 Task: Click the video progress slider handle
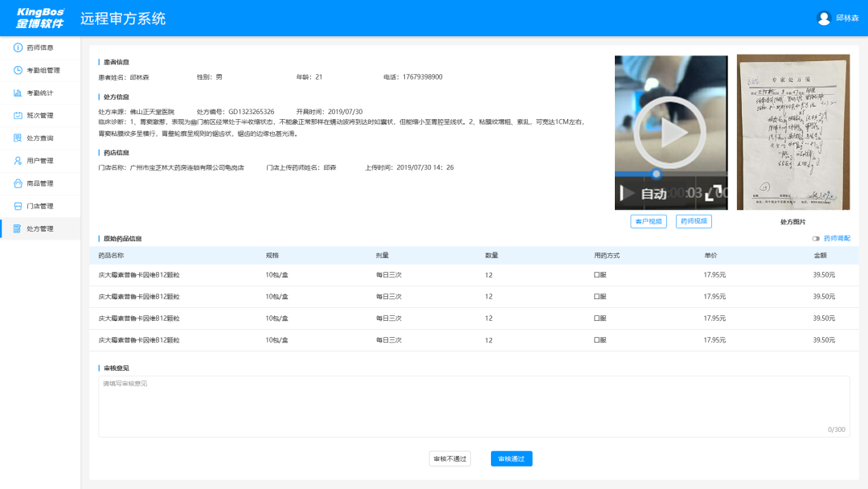tap(657, 174)
